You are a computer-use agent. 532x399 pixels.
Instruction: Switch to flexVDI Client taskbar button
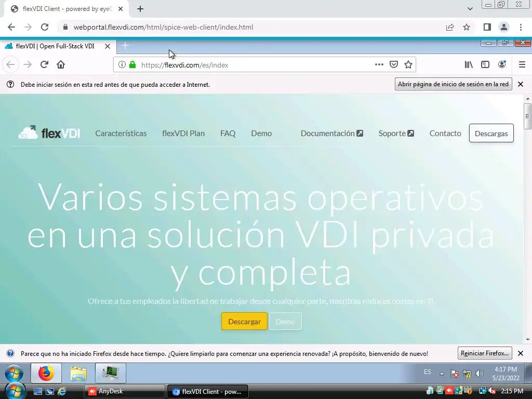click(x=208, y=391)
